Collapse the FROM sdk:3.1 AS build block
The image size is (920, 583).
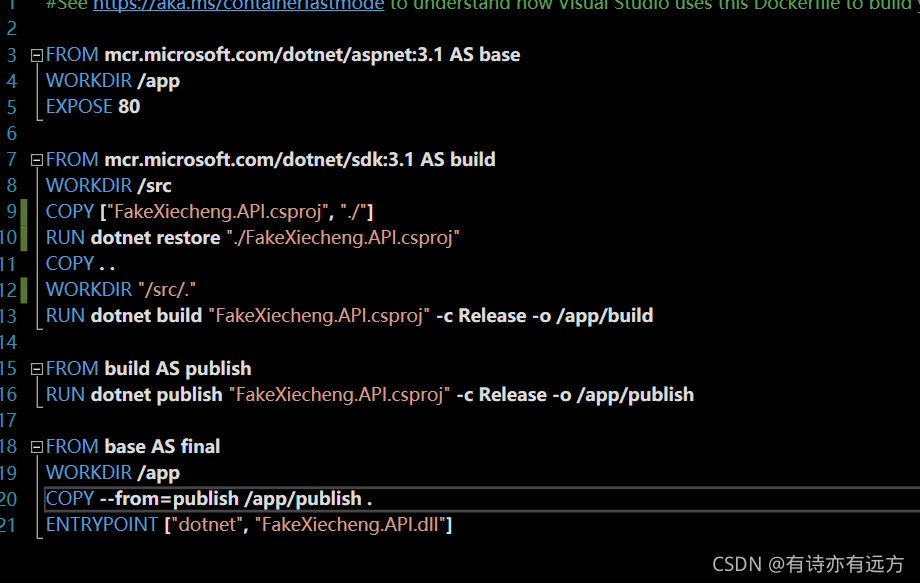point(37,160)
